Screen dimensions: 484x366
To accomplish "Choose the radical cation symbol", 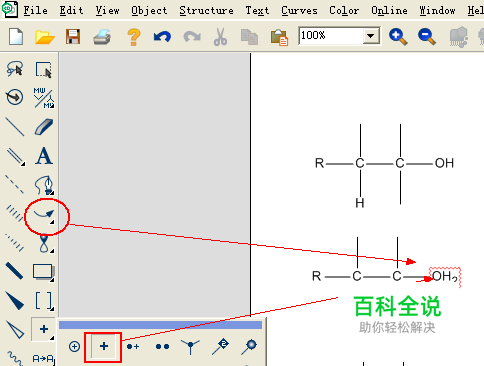I will click(x=133, y=347).
